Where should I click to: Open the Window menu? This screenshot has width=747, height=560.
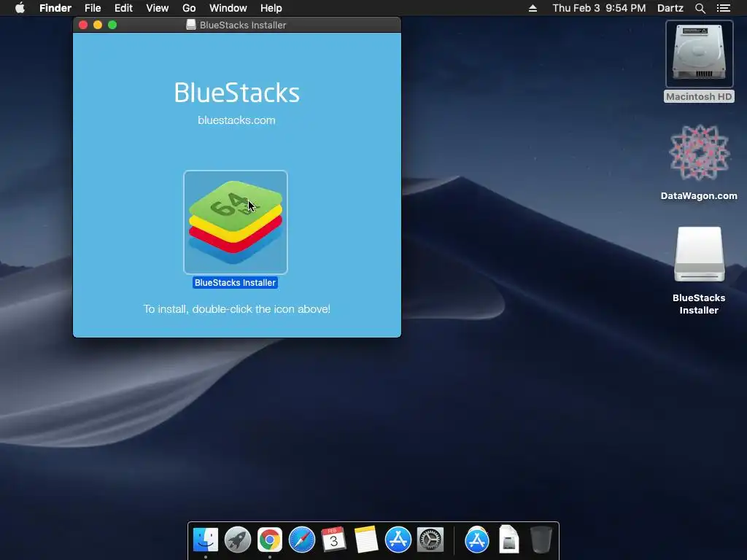[x=228, y=8]
